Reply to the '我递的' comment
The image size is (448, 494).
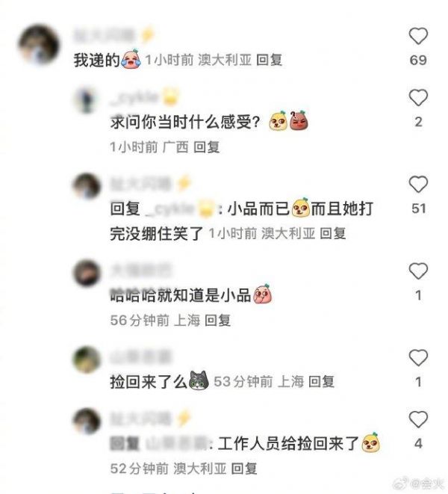pyautogui.click(x=269, y=60)
